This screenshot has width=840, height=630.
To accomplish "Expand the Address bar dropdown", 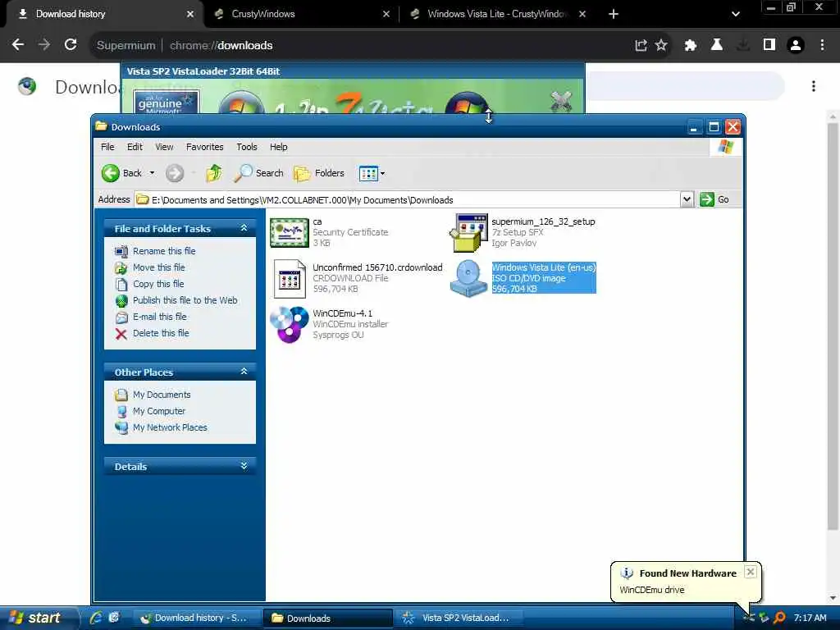I will [687, 199].
